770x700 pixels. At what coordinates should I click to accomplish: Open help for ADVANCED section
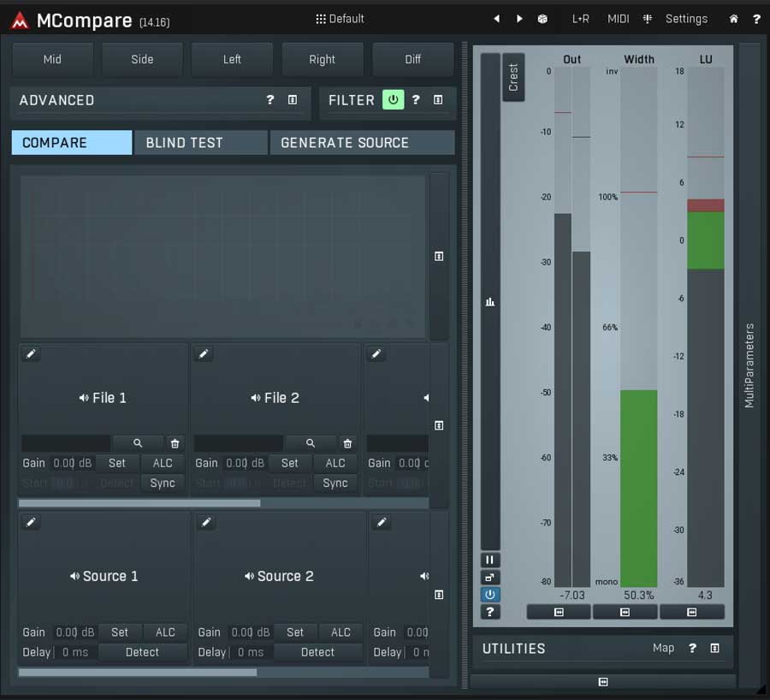(270, 100)
